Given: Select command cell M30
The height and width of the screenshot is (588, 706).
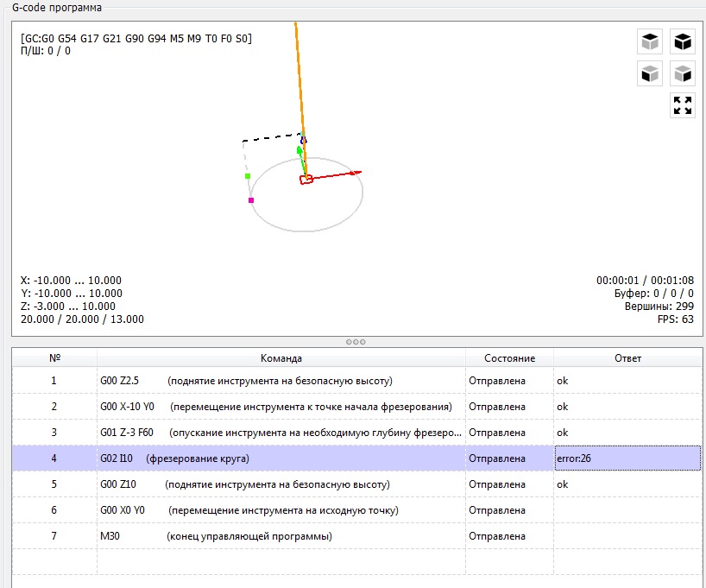Looking at the screenshot, I should 281,536.
